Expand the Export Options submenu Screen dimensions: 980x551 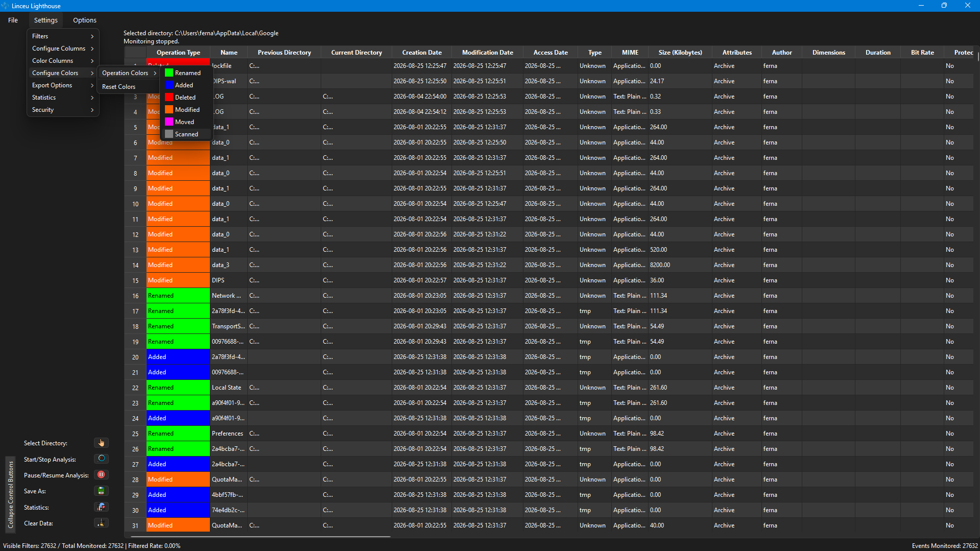click(63, 85)
